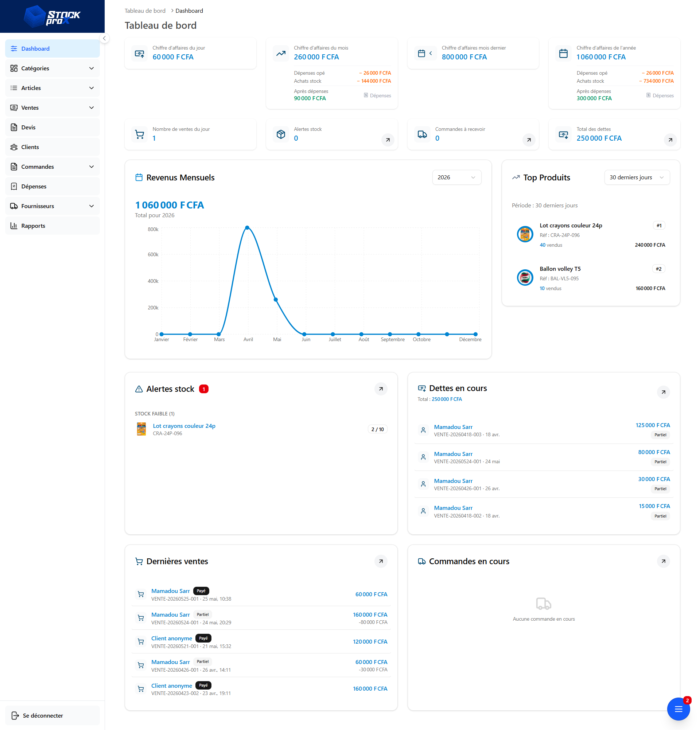This screenshot has width=700, height=730.
Task: Expand the Articles menu chevron
Action: pyautogui.click(x=91, y=88)
